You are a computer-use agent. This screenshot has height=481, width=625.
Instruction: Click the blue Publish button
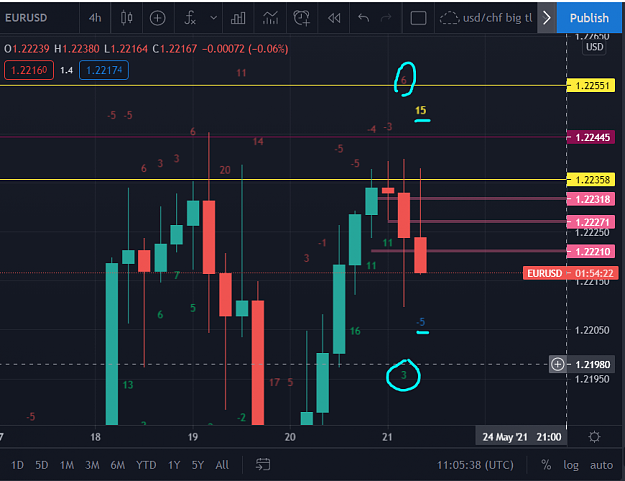589,18
